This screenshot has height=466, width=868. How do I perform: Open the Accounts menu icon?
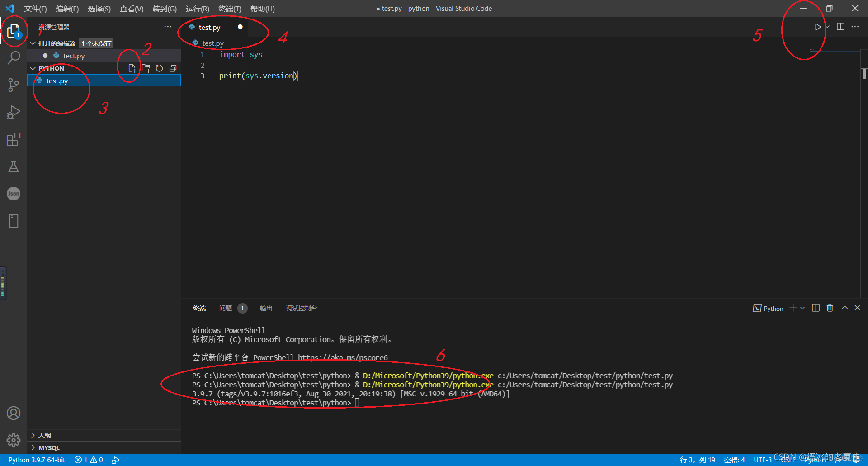point(14,413)
